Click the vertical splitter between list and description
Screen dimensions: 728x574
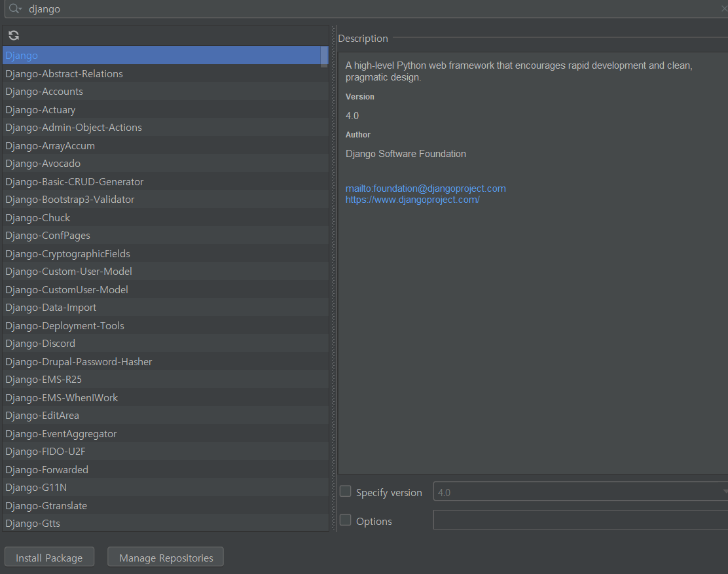(x=333, y=278)
